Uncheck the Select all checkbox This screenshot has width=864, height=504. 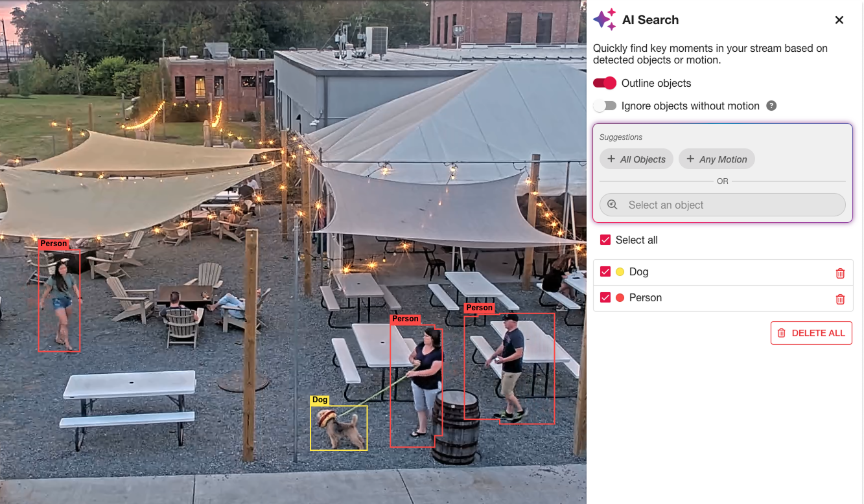(x=605, y=240)
